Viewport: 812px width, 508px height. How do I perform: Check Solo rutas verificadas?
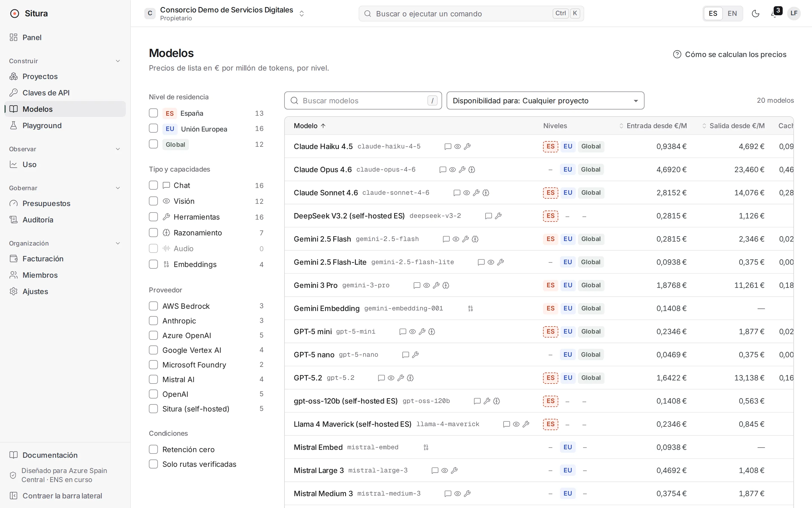[x=153, y=464]
